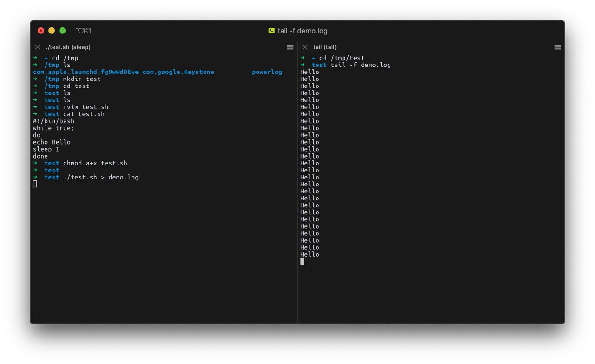595x364 pixels.
Task: Click 'tail -f demo.log' command in right pane
Action: tap(361, 65)
